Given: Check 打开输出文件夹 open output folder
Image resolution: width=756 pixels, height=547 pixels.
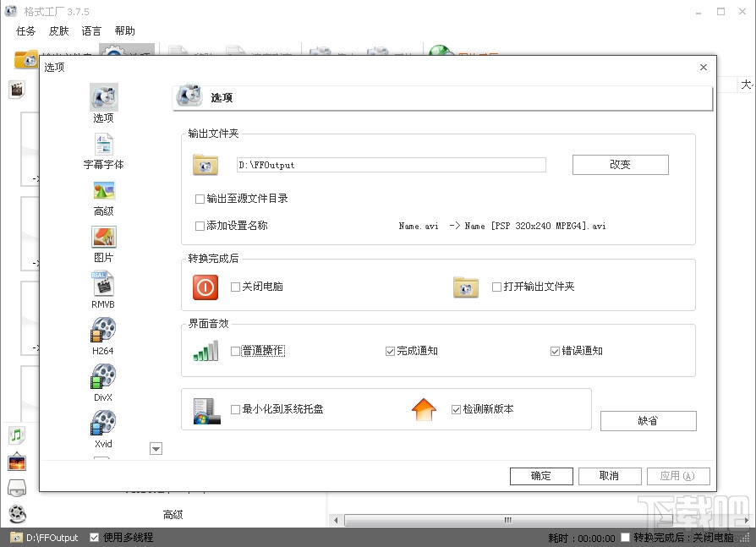Looking at the screenshot, I should [x=496, y=286].
